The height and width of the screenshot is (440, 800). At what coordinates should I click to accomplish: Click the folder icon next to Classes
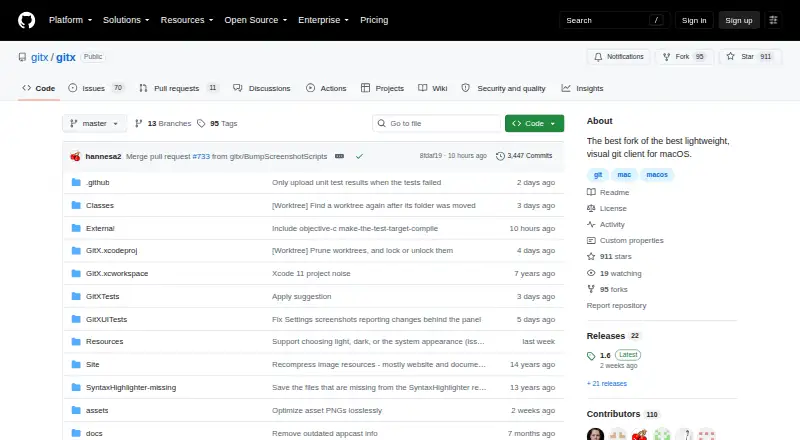tap(76, 205)
